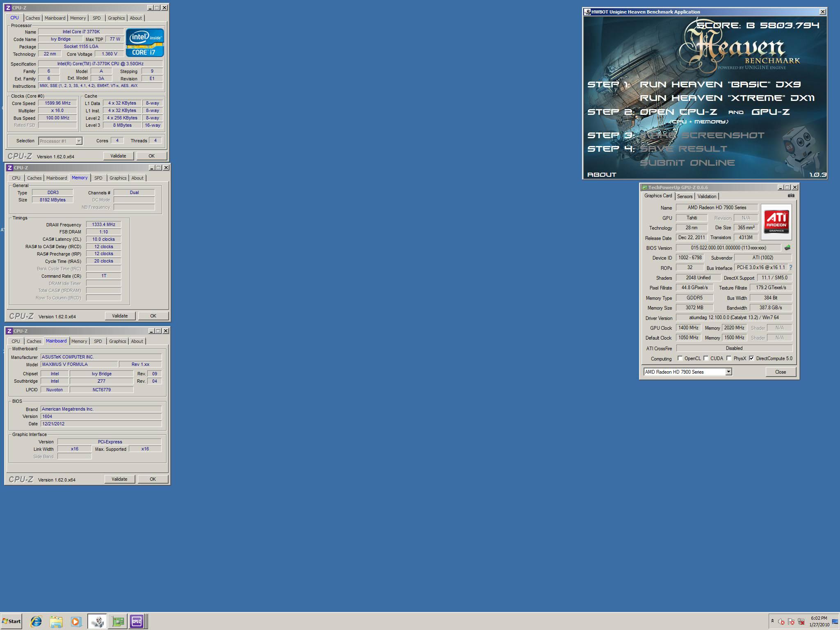840x630 pixels.
Task: Open About tab in top CPU-Z window
Action: (136, 18)
